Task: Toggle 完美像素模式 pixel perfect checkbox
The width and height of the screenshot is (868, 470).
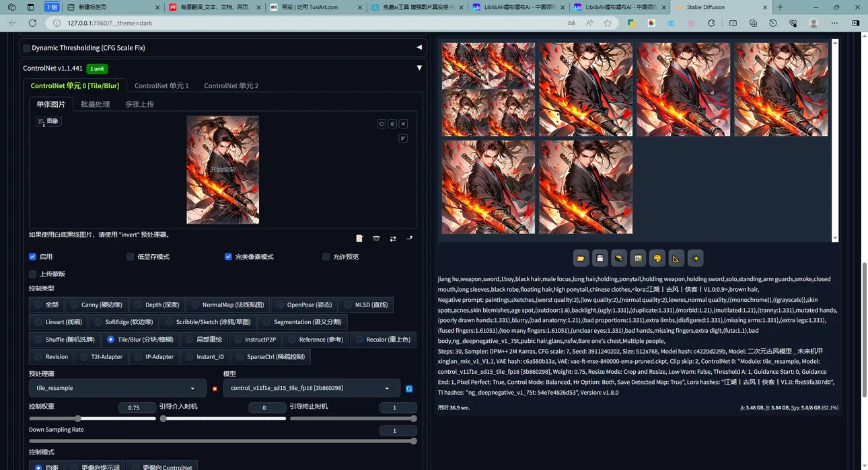Action: (x=228, y=257)
